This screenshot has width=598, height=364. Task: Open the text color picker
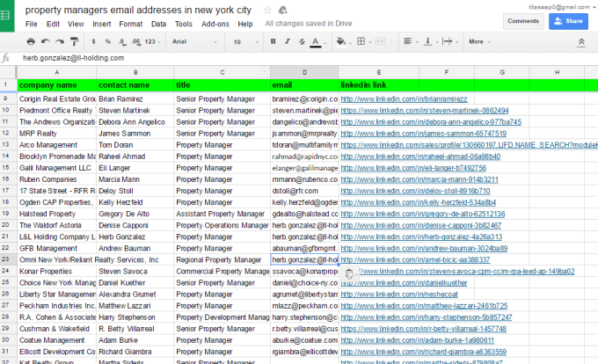point(317,42)
